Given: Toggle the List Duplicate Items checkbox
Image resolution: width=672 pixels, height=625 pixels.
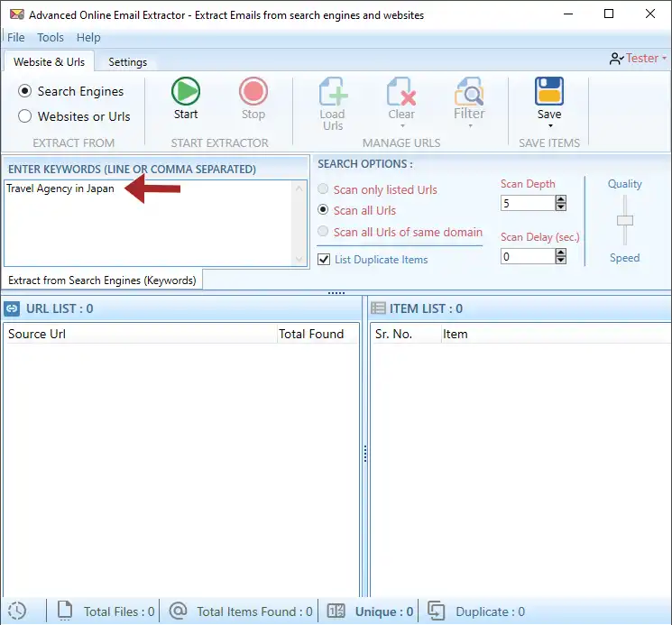Looking at the screenshot, I should [x=324, y=260].
